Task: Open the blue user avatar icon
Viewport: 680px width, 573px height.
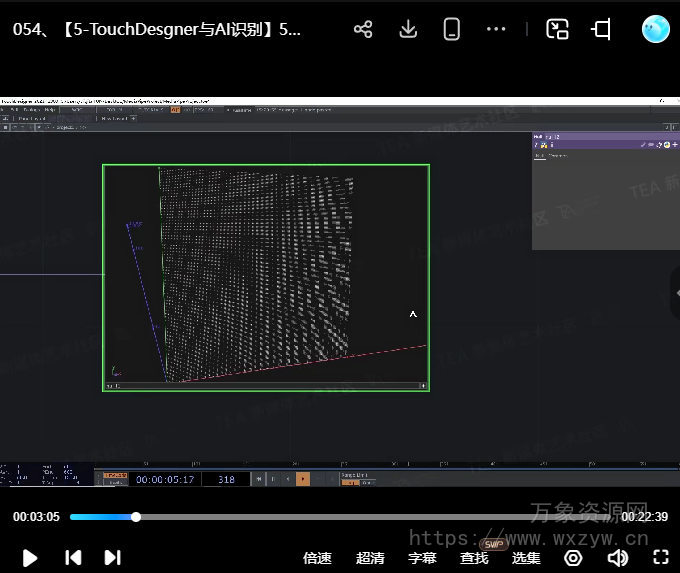Action: (x=655, y=29)
